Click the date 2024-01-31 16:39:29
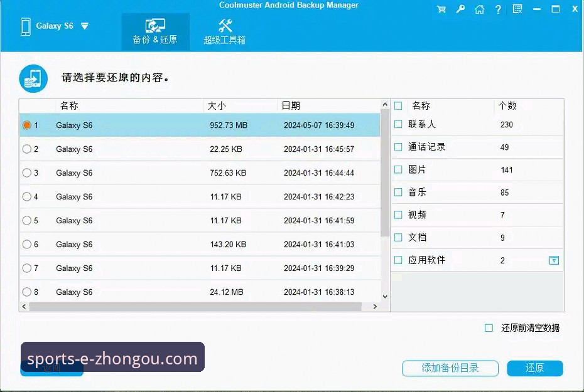584x392 pixels. click(319, 268)
